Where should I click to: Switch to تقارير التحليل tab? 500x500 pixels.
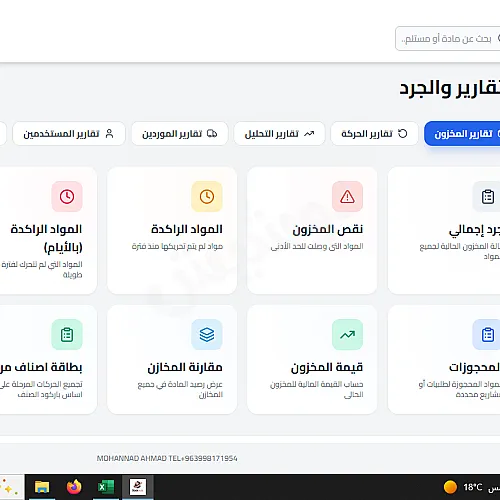[279, 134]
